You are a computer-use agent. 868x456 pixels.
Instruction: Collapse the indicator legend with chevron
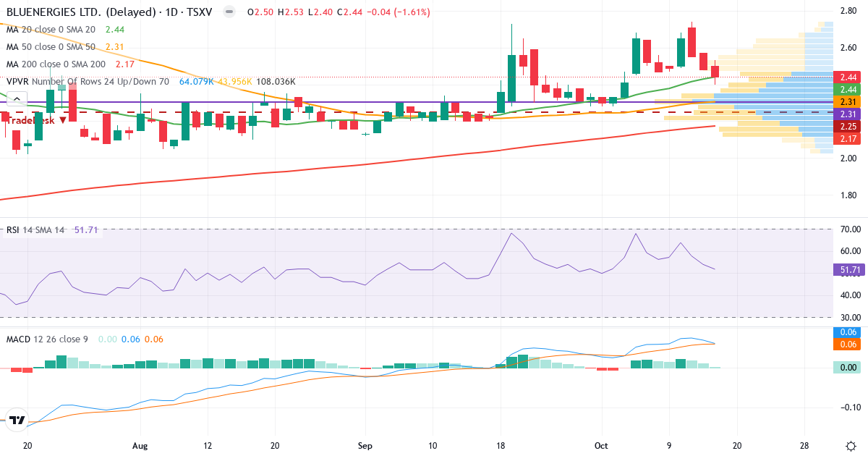tap(16, 98)
